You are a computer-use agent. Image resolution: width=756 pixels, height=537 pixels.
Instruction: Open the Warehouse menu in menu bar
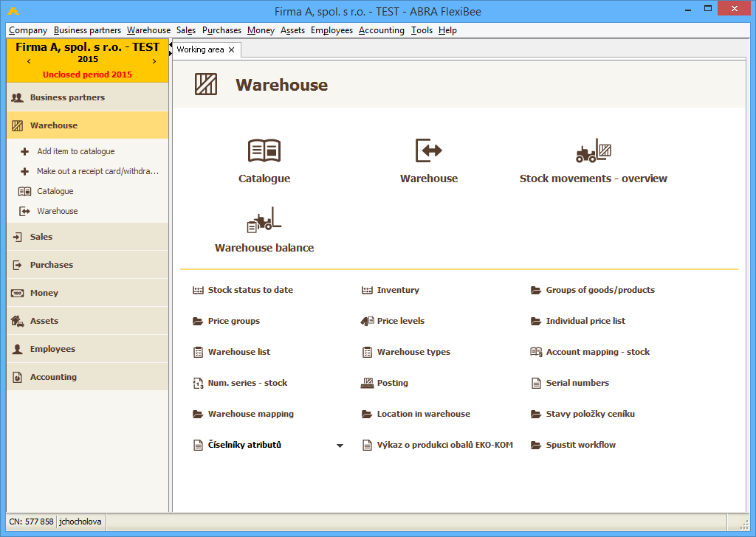(148, 30)
